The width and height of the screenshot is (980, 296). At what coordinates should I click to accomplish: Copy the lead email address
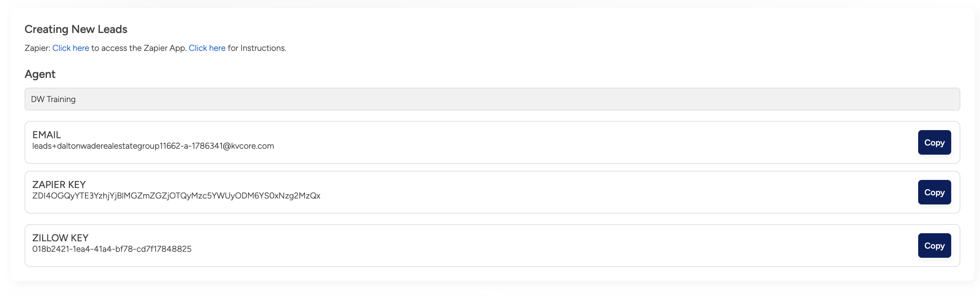[934, 142]
